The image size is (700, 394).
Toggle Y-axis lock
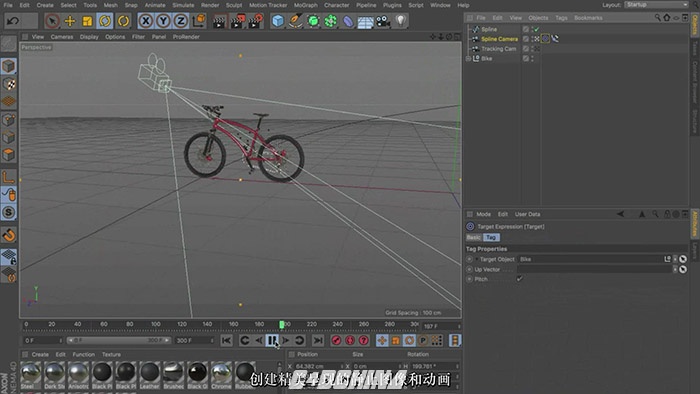163,21
